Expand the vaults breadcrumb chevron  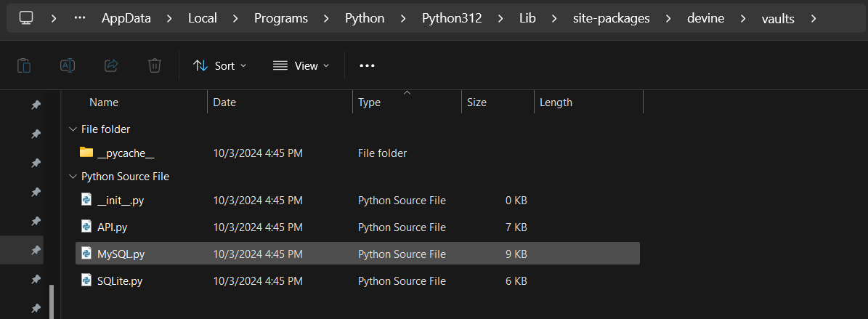(x=813, y=18)
